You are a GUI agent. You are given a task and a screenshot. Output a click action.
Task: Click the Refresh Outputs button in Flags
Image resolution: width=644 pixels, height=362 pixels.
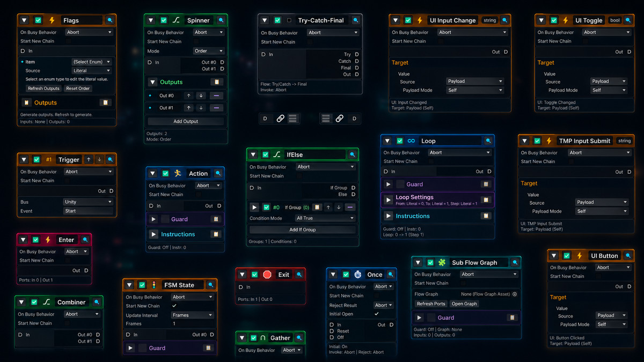click(43, 88)
